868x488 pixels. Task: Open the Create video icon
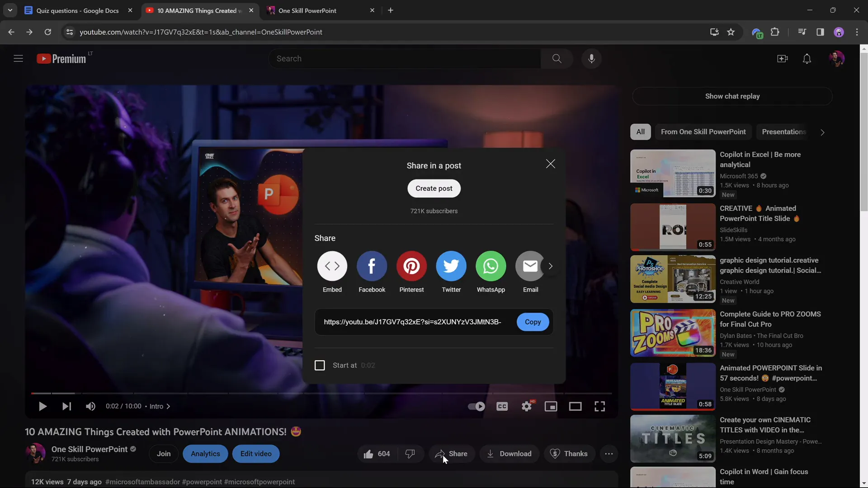pyautogui.click(x=782, y=59)
